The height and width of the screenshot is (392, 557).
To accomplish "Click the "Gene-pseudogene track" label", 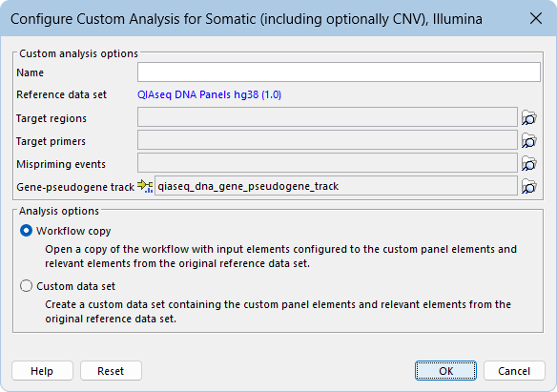I will pos(75,187).
